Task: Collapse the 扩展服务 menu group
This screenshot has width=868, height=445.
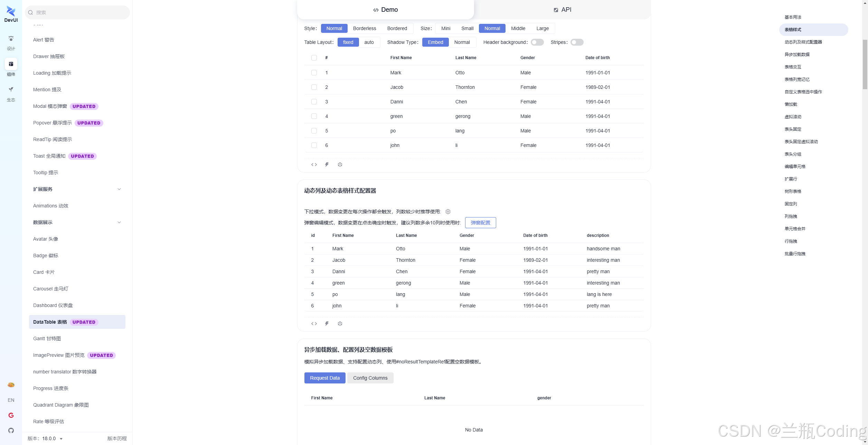Action: (119, 189)
